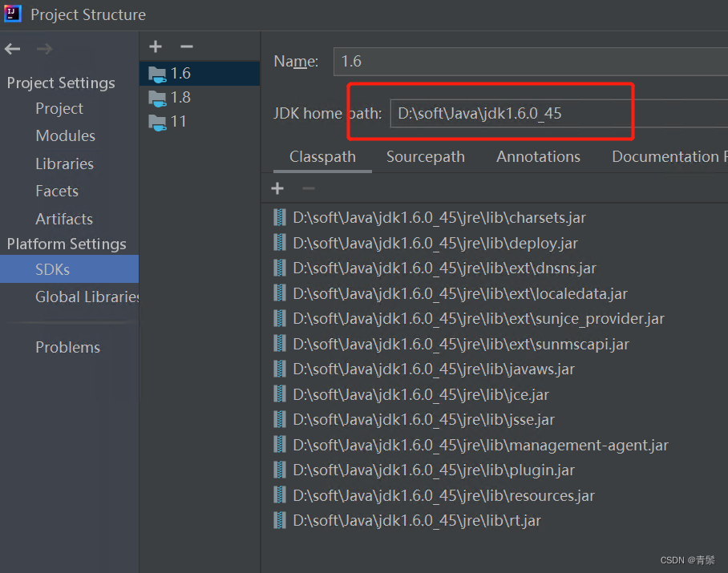Click jar icon beside sunjce_provider.jar
Screen dimensions: 728x573
(x=280, y=318)
